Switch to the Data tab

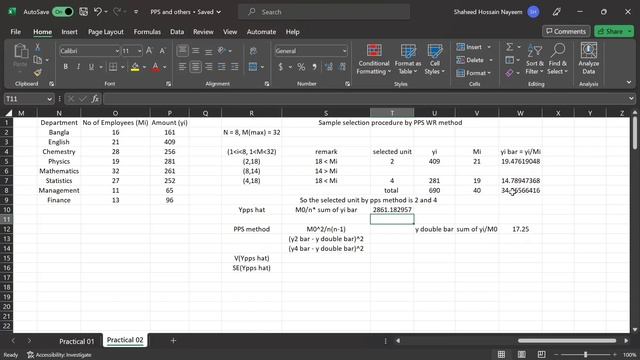click(x=177, y=31)
